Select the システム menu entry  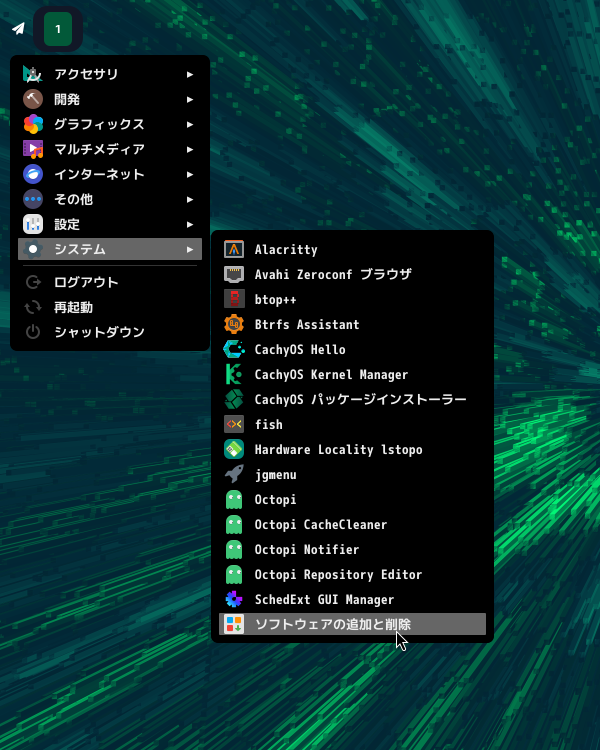(x=110, y=249)
